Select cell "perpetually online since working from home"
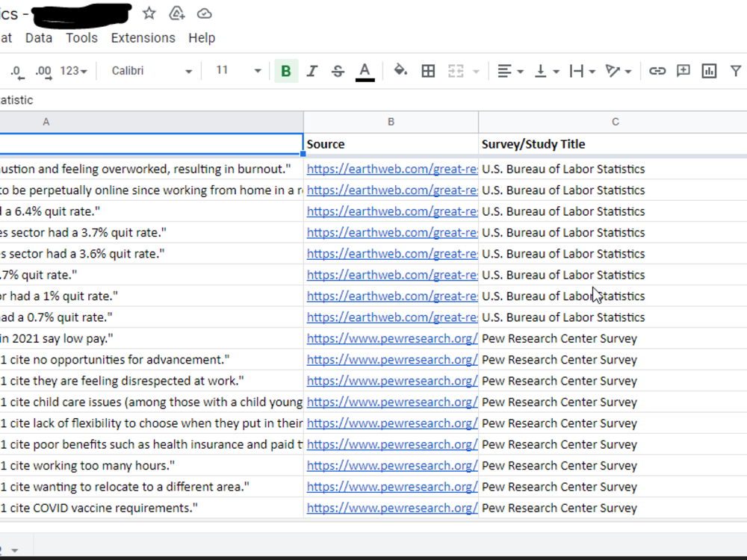The height and width of the screenshot is (560, 747). click(152, 190)
